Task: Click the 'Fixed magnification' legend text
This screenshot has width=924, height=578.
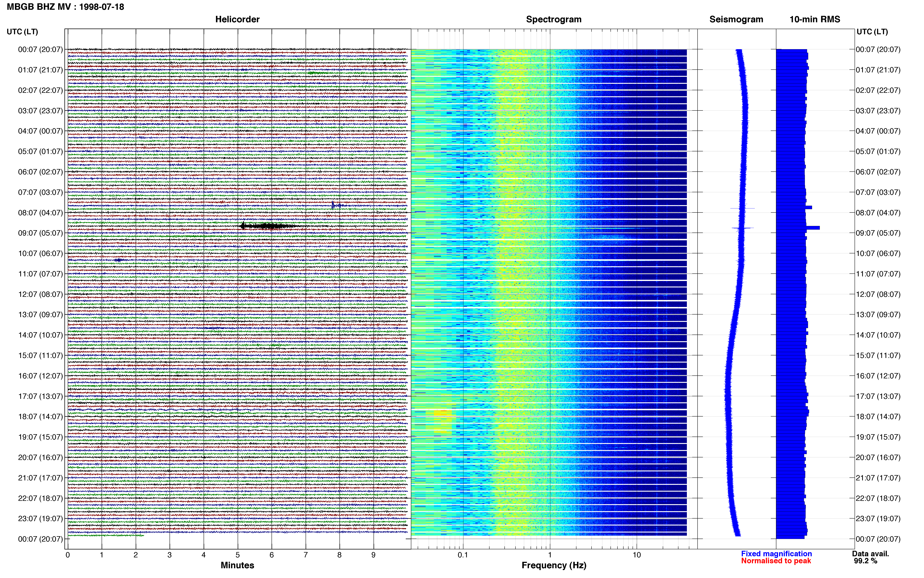Action: [x=776, y=554]
